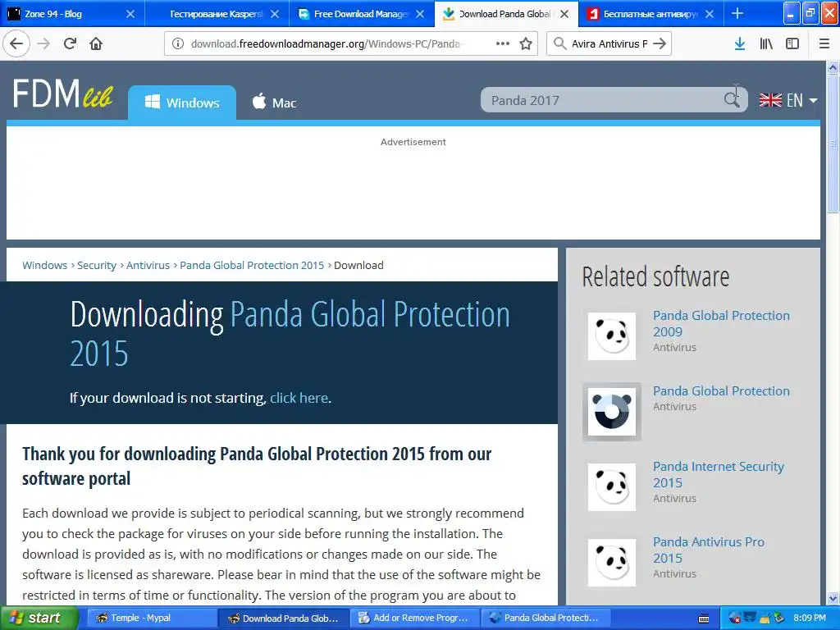This screenshot has width=840, height=630.
Task: Open the Security breadcrumb link
Action: point(97,265)
